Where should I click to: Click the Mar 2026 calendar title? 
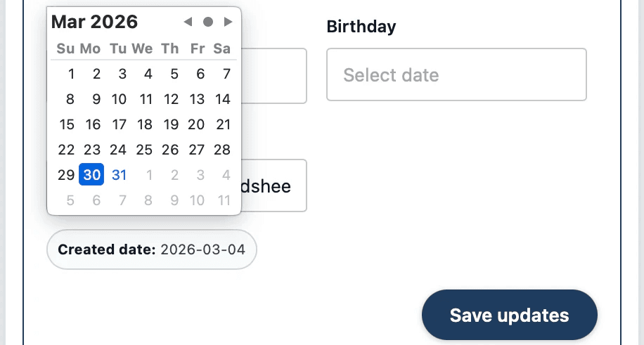coord(95,22)
